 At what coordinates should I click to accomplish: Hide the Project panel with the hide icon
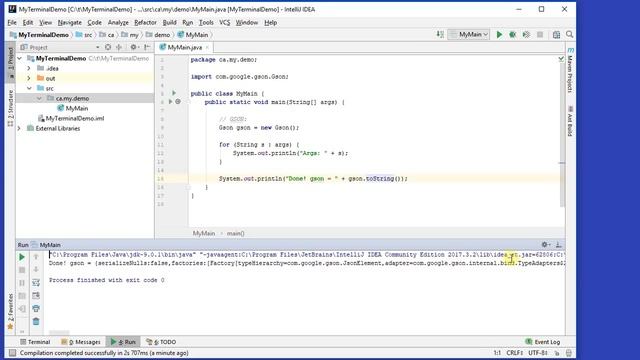[x=147, y=47]
